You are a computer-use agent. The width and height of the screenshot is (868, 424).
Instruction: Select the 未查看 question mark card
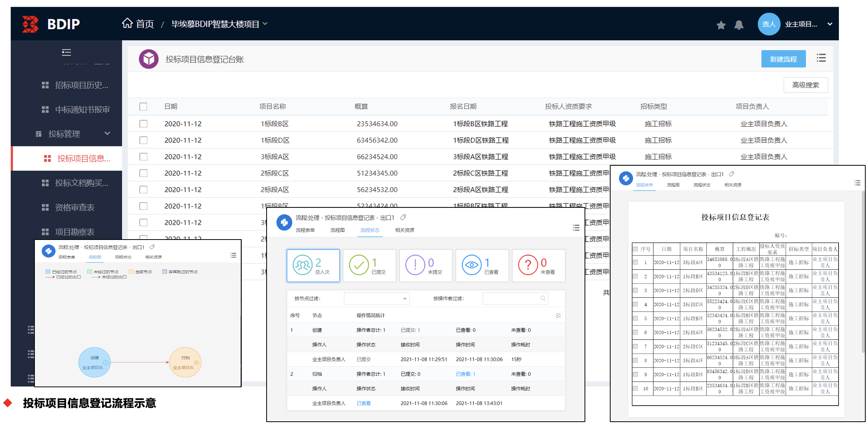point(539,266)
